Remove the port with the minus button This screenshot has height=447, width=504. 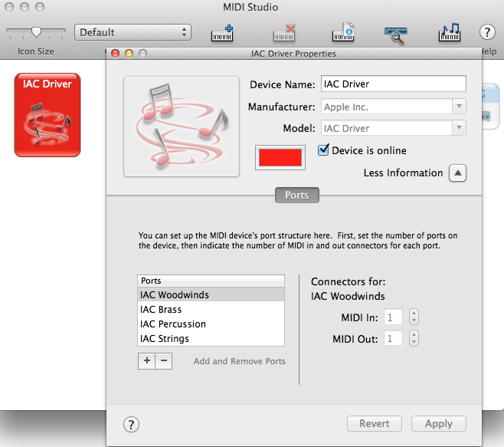tap(164, 361)
